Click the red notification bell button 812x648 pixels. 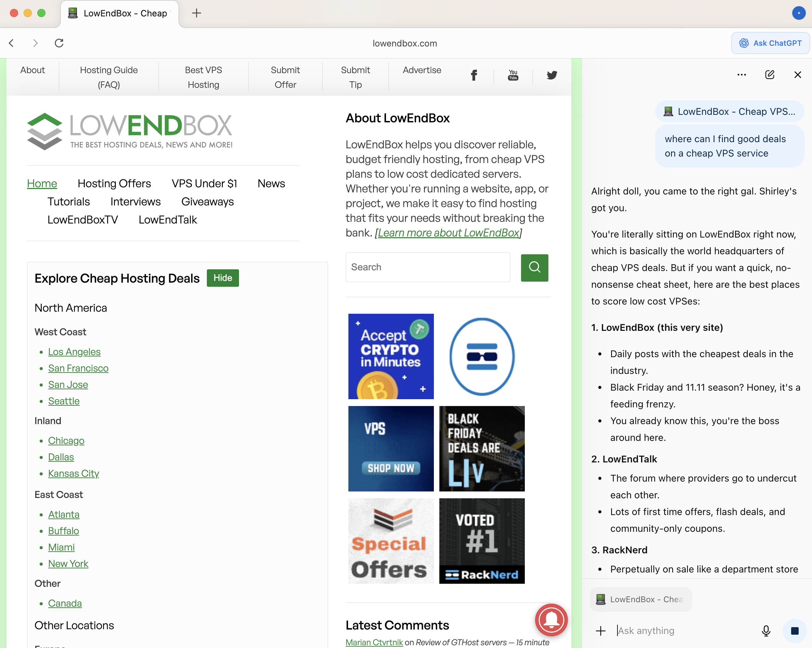551,620
